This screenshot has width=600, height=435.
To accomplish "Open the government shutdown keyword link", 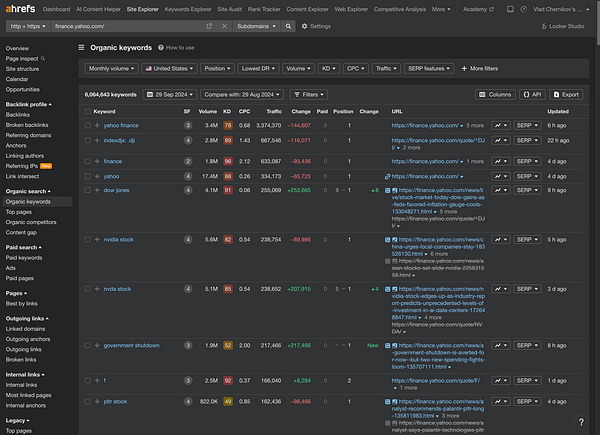I will 131,345.
